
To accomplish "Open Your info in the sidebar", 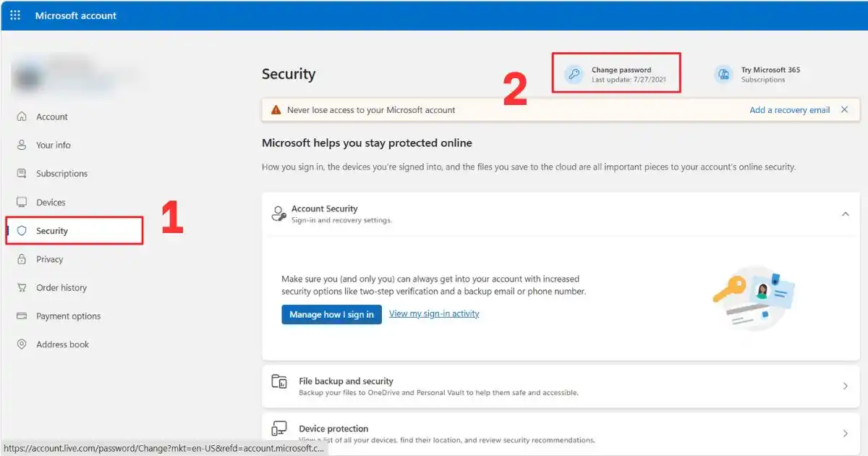I will [x=54, y=145].
